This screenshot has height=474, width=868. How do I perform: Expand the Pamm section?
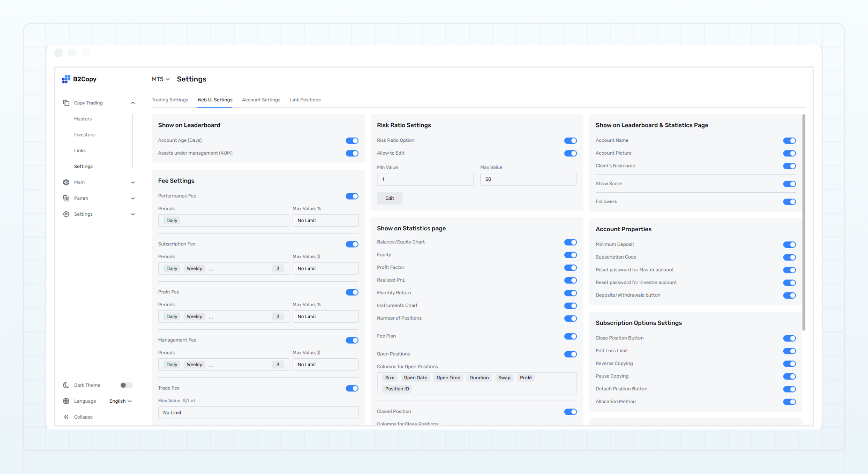tap(133, 198)
